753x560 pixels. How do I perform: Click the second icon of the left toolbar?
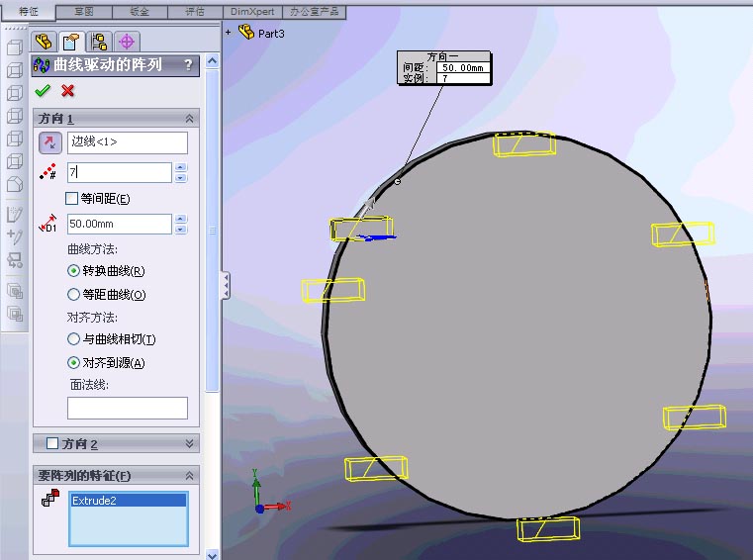pos(15,70)
